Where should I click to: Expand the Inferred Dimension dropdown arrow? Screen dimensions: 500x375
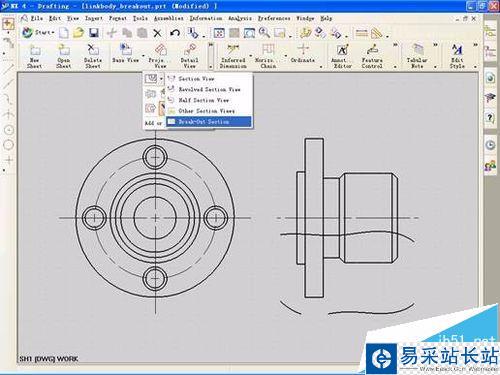[x=251, y=56]
